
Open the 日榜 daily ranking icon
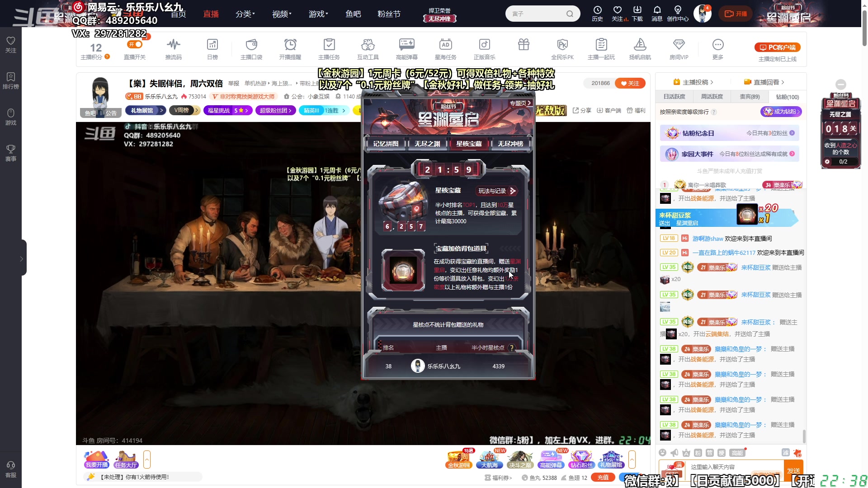click(212, 49)
